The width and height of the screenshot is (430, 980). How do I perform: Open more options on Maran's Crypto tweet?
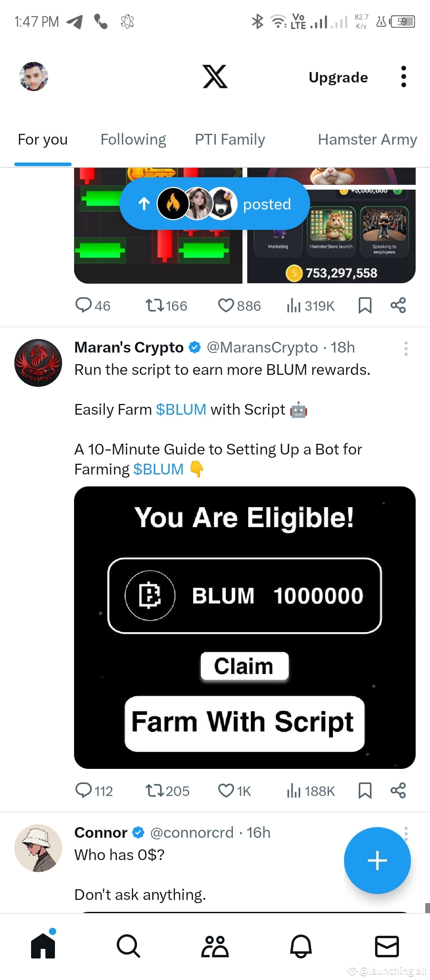[x=406, y=349]
